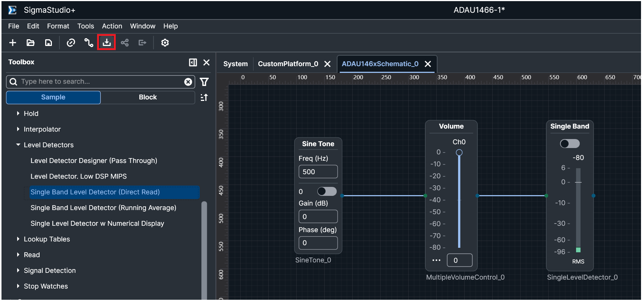Close the CustomPlatform_0 tab
Image resolution: width=644 pixels, height=302 pixels.
point(327,64)
